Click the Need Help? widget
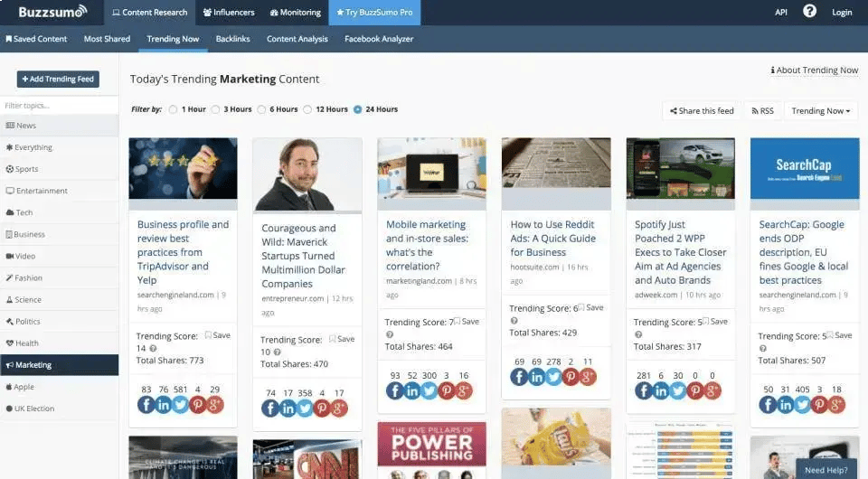This screenshot has width=868, height=479. pyautogui.click(x=826, y=469)
